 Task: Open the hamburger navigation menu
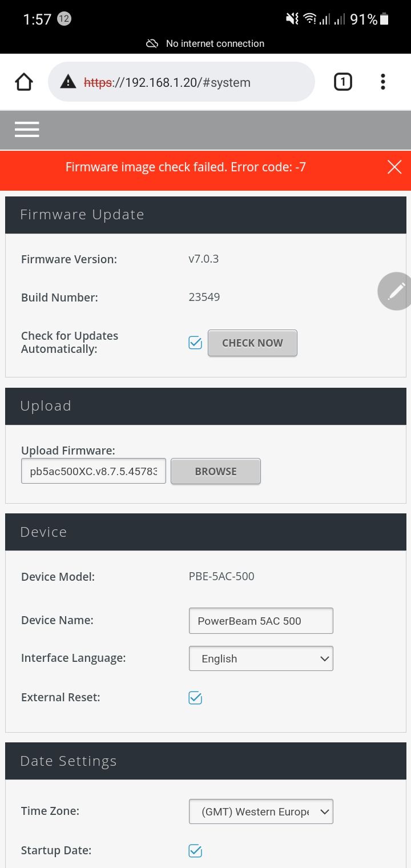click(27, 130)
